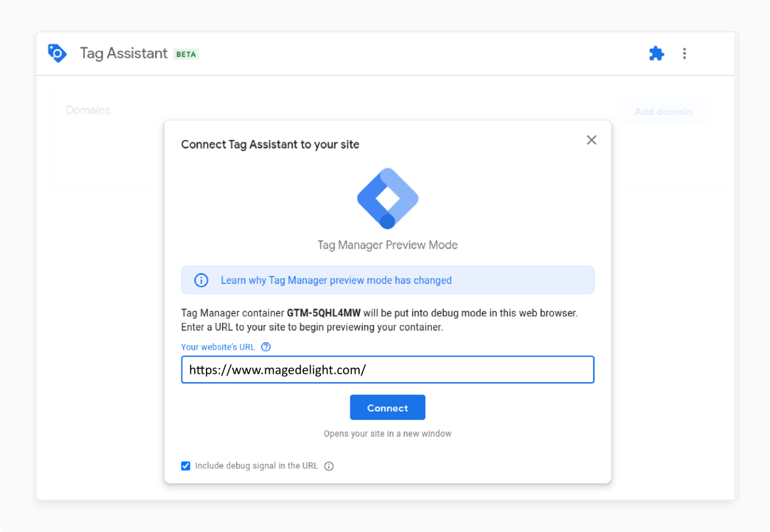
Task: Click the Tag Assistant title text
Action: click(x=124, y=53)
